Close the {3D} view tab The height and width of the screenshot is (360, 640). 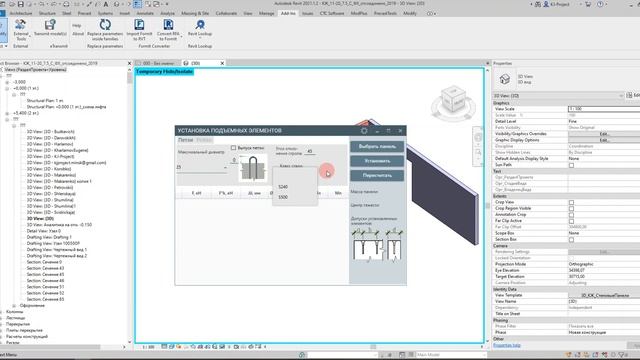(x=222, y=63)
